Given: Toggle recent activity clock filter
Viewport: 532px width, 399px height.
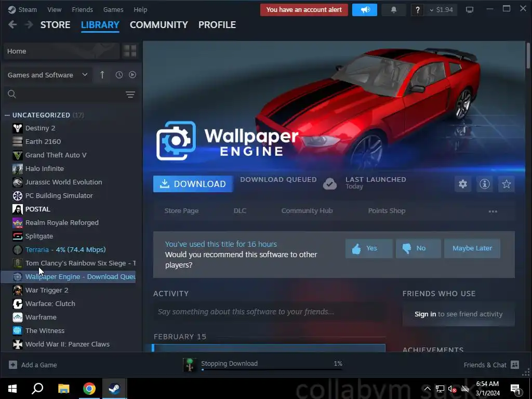Looking at the screenshot, I should coord(119,75).
